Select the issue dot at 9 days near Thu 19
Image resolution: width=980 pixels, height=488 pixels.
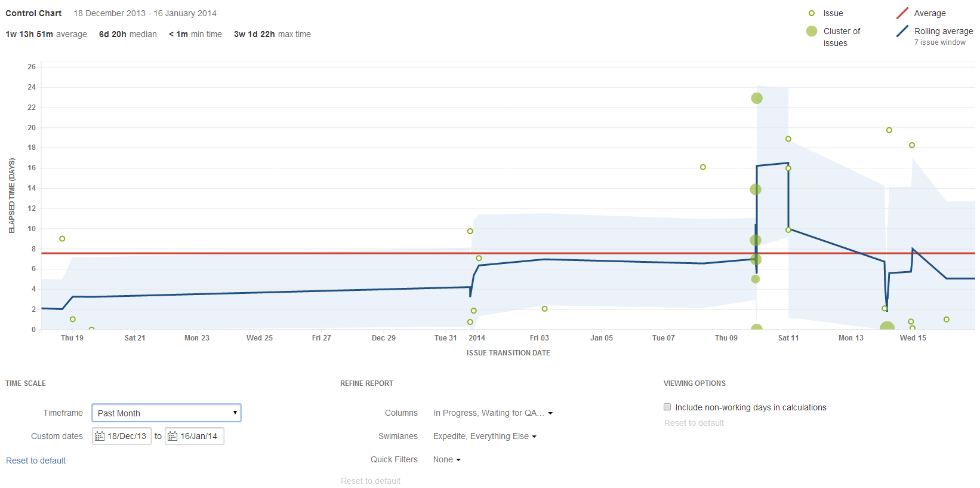click(62, 239)
